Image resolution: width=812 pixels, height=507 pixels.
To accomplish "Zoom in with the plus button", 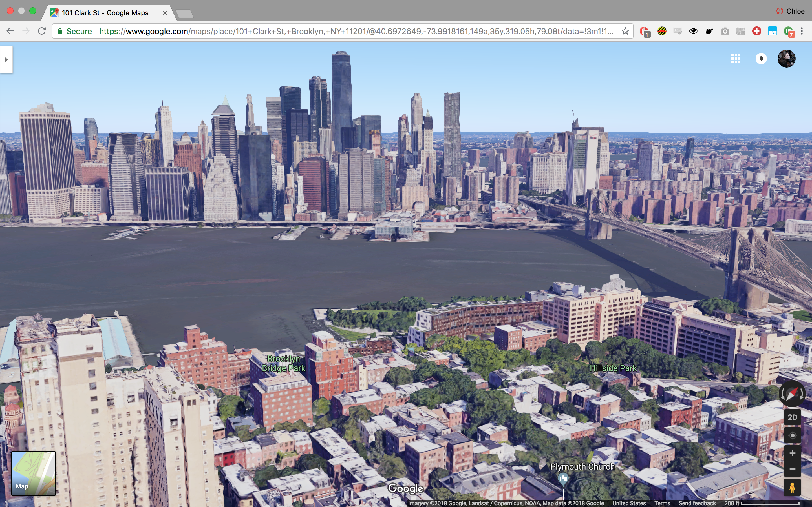I will (792, 453).
